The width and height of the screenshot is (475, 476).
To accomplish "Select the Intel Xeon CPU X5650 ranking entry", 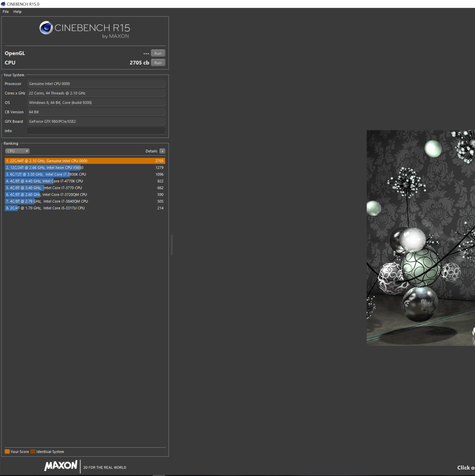I will pyautogui.click(x=85, y=167).
